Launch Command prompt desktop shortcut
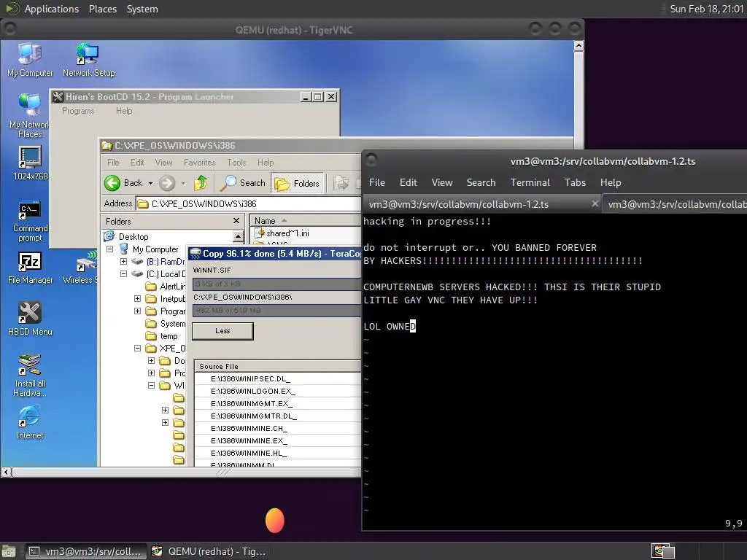 coord(30,221)
